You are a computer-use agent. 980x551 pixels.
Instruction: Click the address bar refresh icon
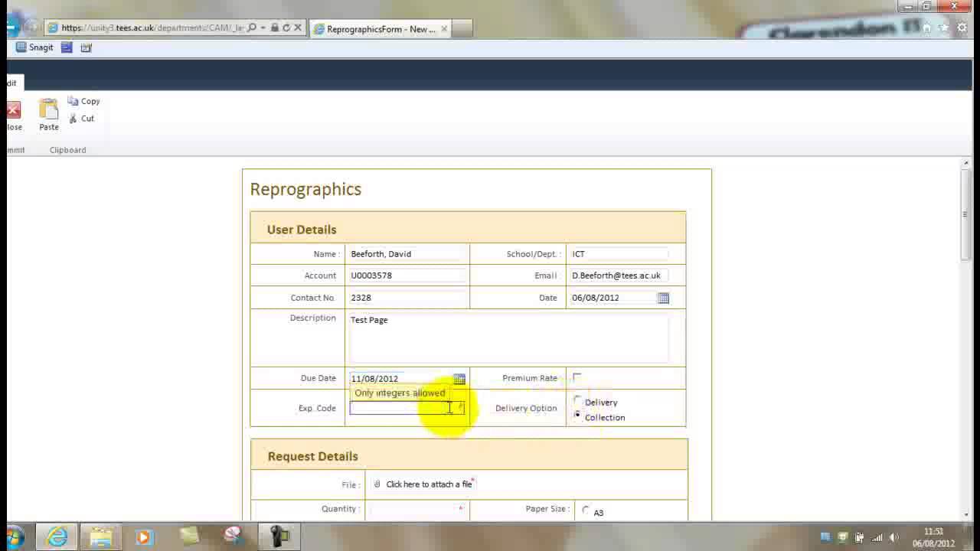tap(286, 28)
